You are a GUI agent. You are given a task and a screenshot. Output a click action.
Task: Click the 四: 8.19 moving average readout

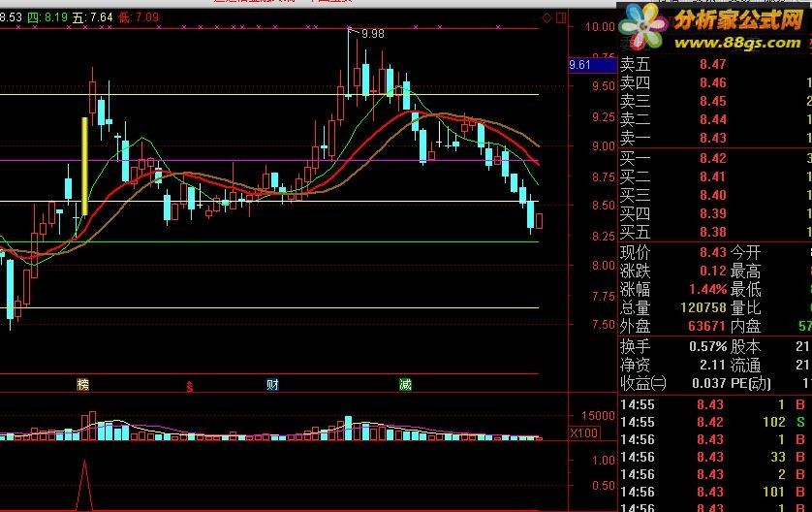point(47,17)
